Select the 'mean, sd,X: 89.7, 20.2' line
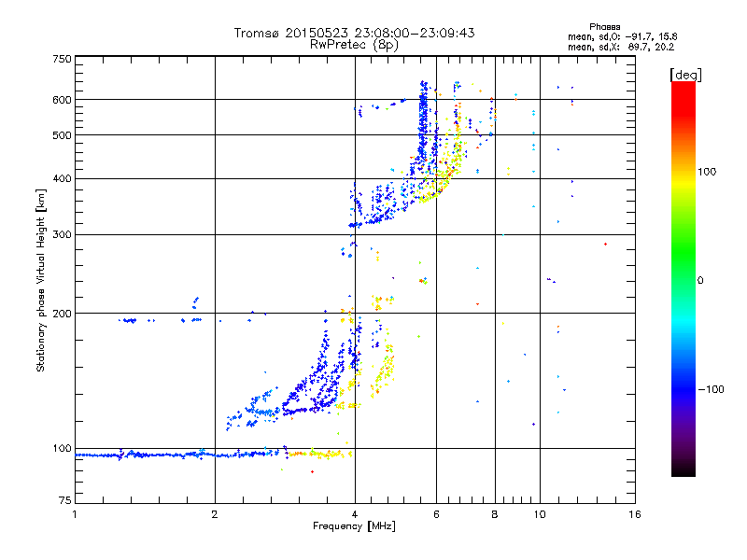This screenshot has height=560, width=747. pyautogui.click(x=621, y=48)
